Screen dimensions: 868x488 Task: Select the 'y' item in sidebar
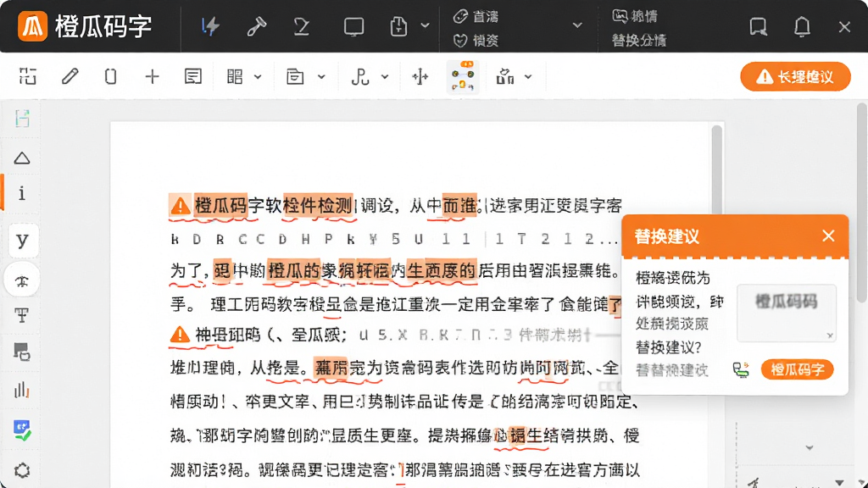pos(22,240)
